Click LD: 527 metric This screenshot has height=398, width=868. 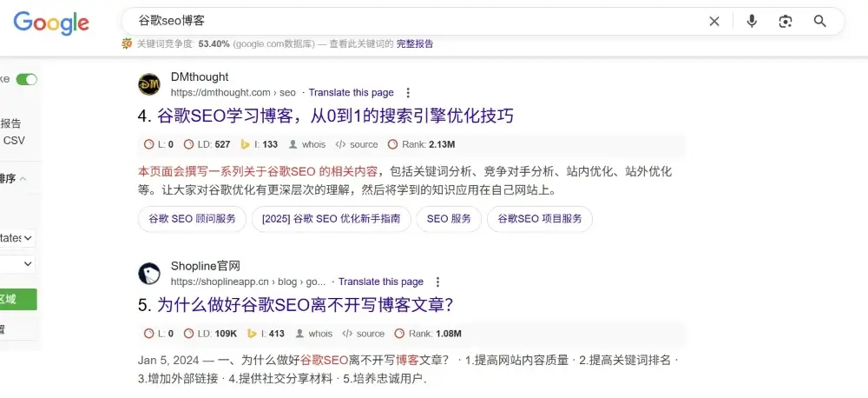207,144
